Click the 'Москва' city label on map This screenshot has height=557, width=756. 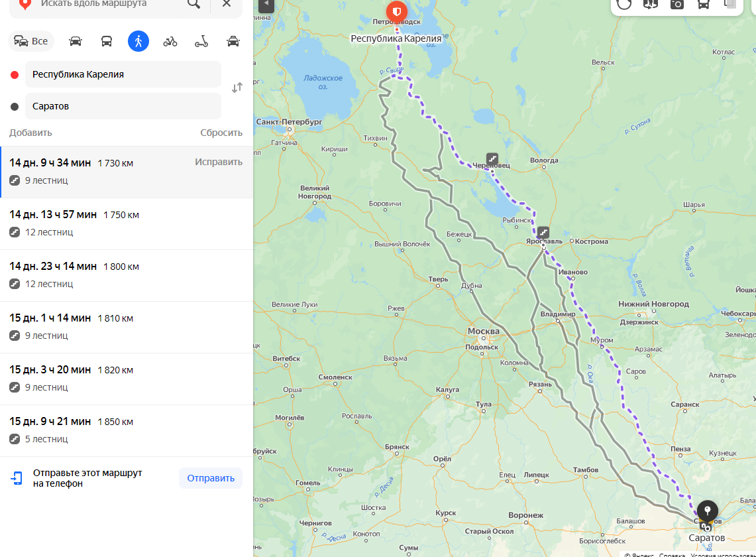(x=484, y=331)
